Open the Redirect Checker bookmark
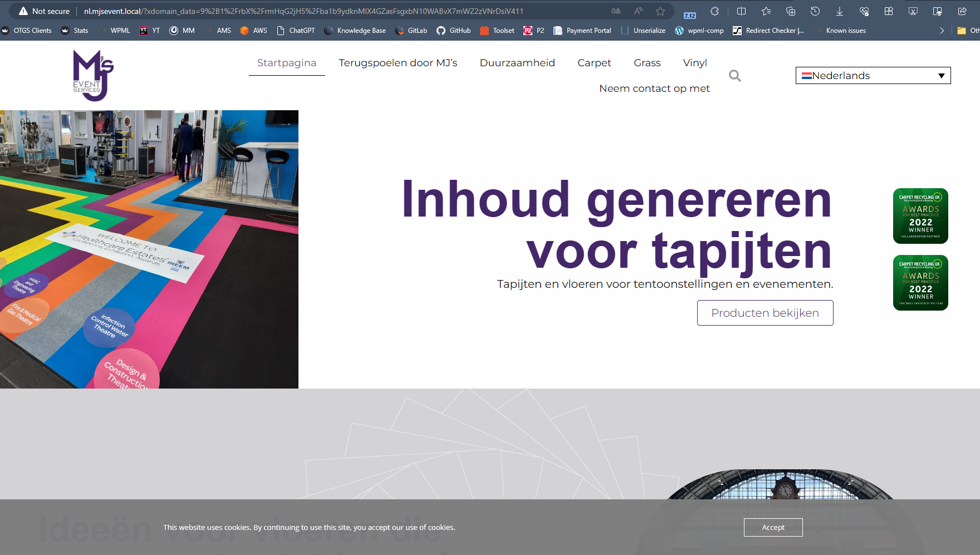The image size is (980, 555). [x=768, y=31]
